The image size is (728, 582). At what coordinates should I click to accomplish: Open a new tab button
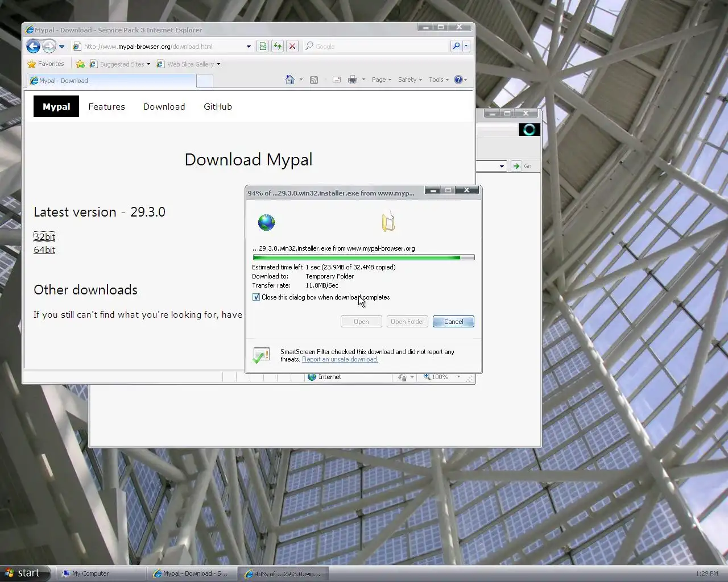coord(205,81)
